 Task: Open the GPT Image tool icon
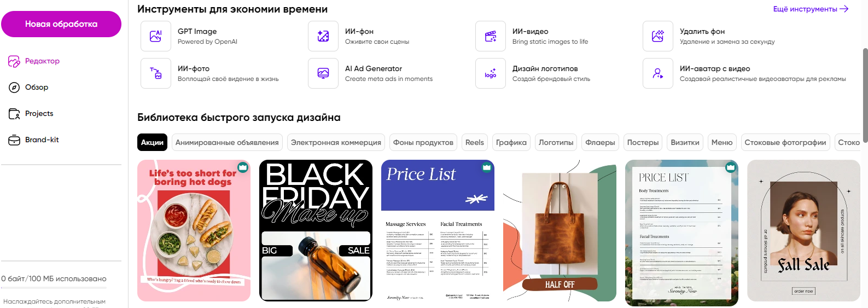point(156,36)
